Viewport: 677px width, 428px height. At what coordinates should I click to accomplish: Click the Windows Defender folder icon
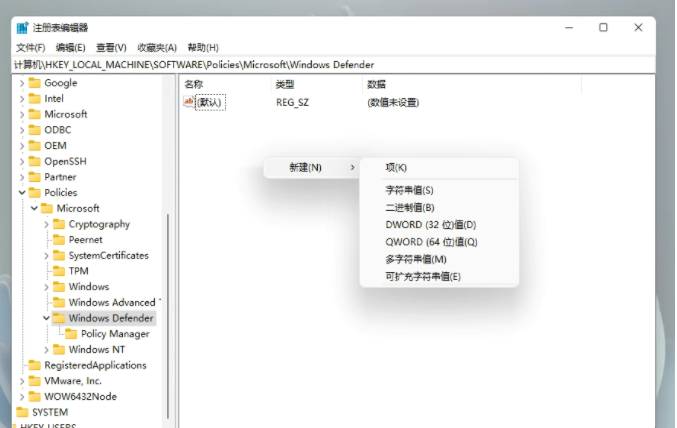(59, 318)
